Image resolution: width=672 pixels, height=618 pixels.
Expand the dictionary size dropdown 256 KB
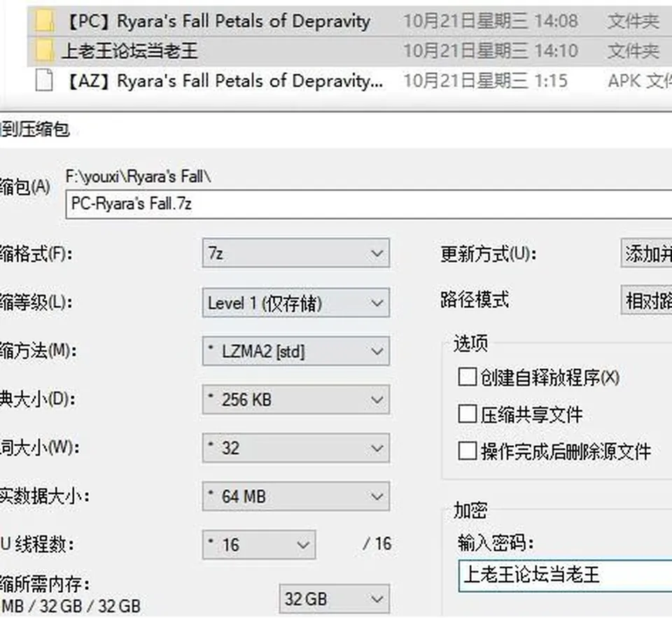(x=295, y=400)
